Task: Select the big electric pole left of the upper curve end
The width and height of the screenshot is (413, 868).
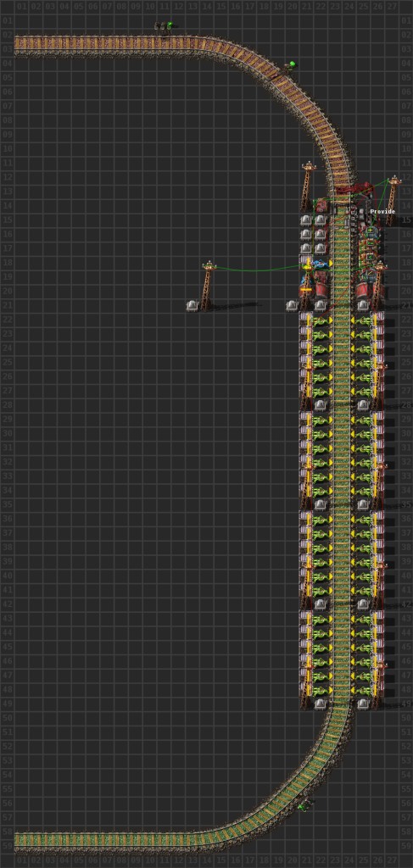Action: pyautogui.click(x=307, y=187)
